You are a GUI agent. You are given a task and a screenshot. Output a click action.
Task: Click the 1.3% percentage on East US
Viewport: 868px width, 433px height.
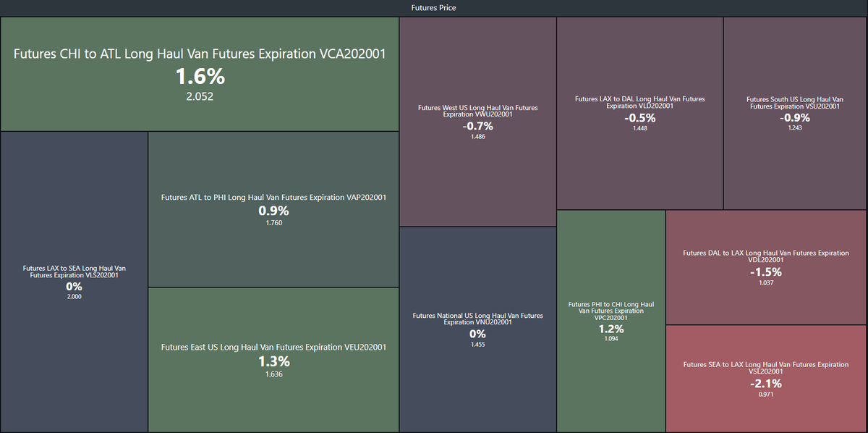click(273, 361)
